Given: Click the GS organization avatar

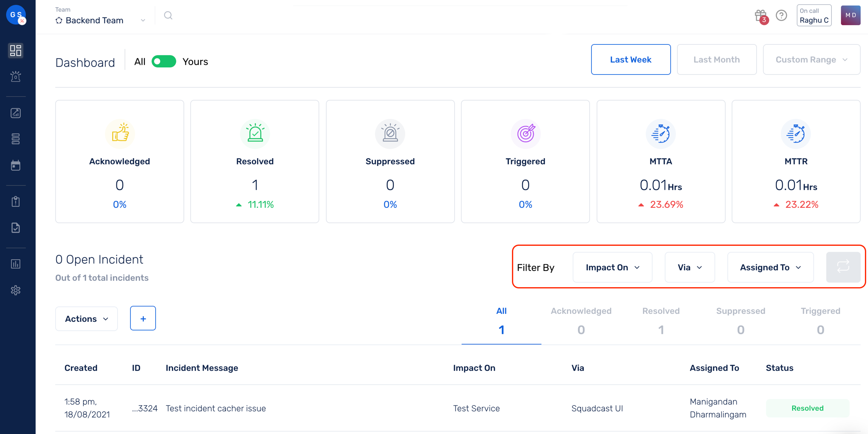Looking at the screenshot, I should tap(16, 15).
